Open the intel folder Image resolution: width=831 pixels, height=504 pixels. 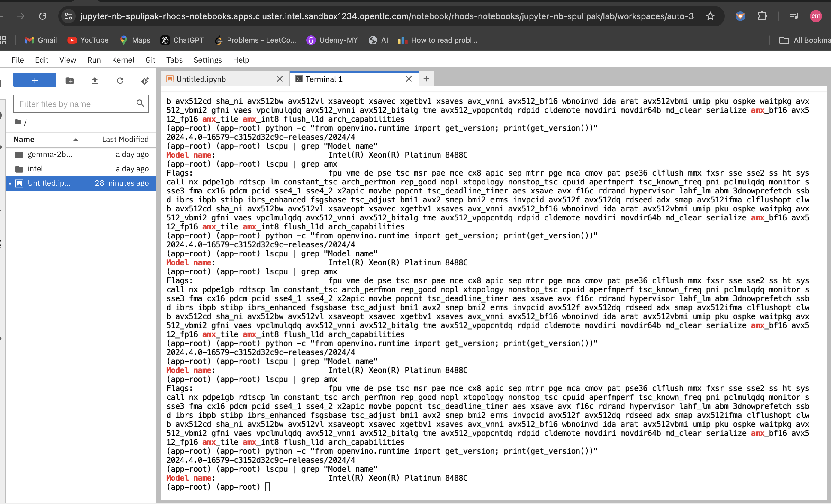coord(35,169)
